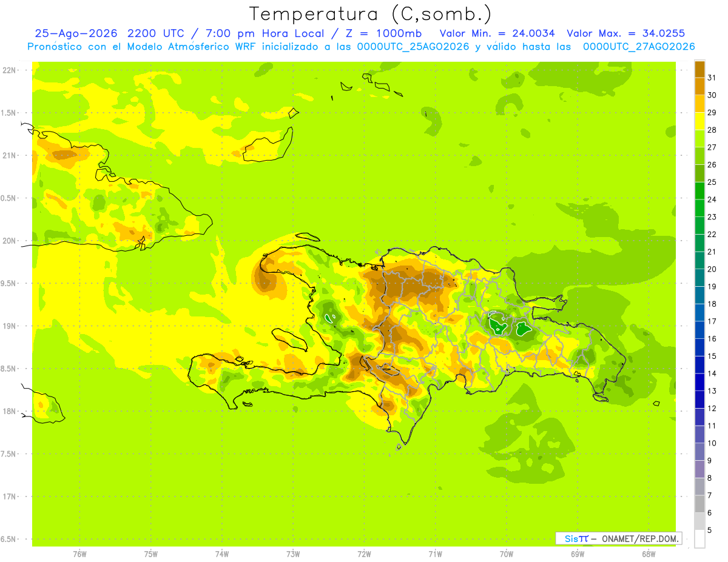Screen dimensions: 728x562
Task: Select the legend swatch between 24 and 25
Action: 699,190
